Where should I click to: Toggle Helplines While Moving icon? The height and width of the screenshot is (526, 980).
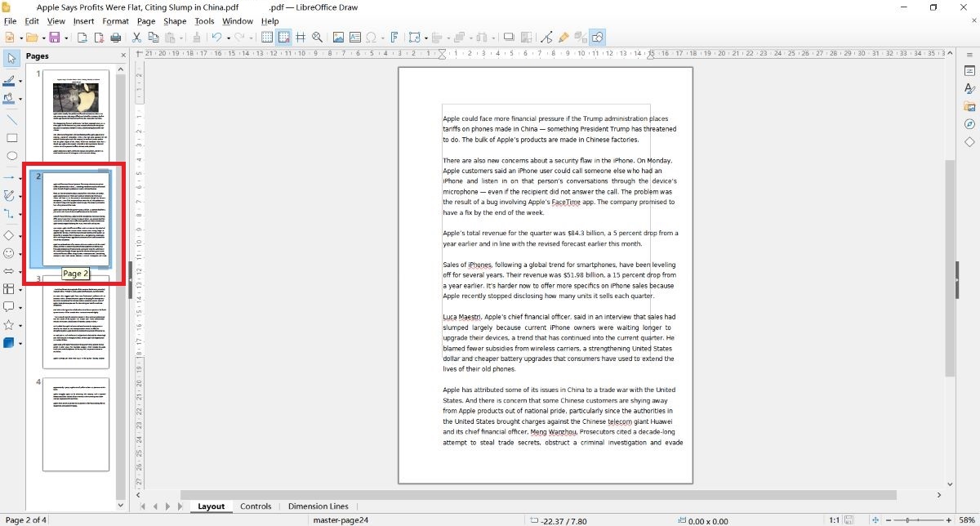point(301,38)
